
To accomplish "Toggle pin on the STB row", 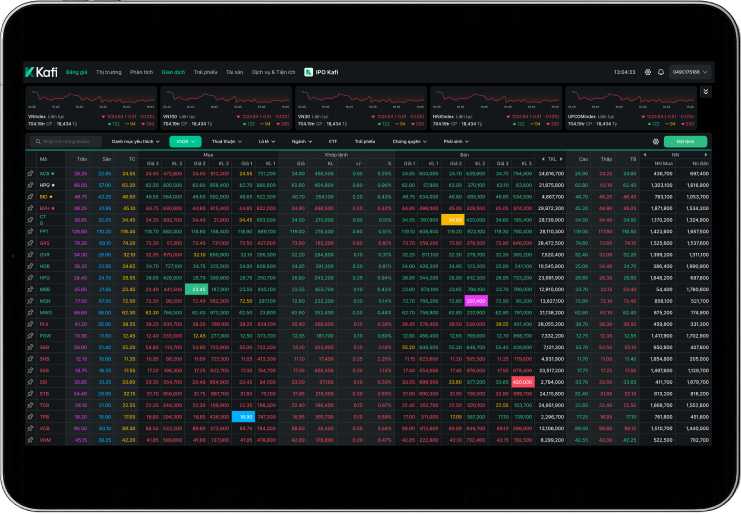I will click(31, 394).
